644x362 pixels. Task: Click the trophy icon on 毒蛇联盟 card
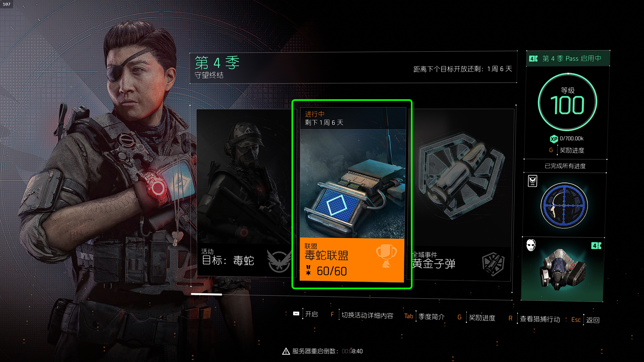tap(386, 256)
